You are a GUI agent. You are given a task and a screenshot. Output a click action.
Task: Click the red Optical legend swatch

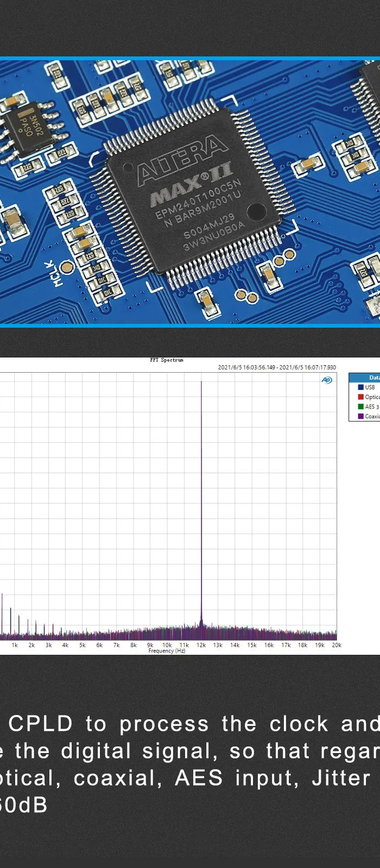[x=360, y=397]
